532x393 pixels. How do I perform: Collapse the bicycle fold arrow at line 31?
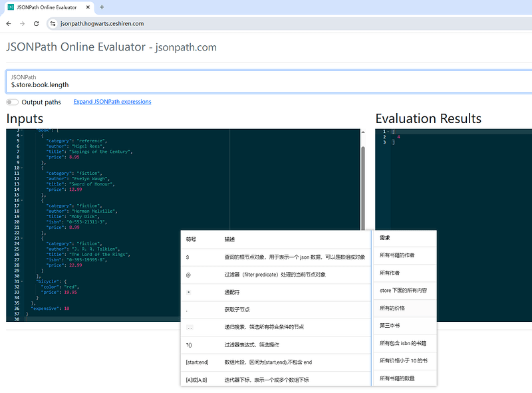click(22, 282)
